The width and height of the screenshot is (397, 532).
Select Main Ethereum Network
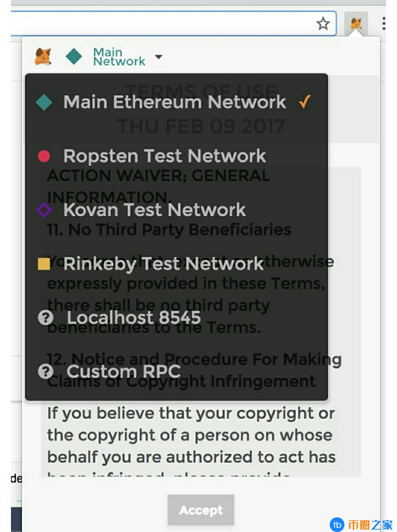[x=175, y=102]
